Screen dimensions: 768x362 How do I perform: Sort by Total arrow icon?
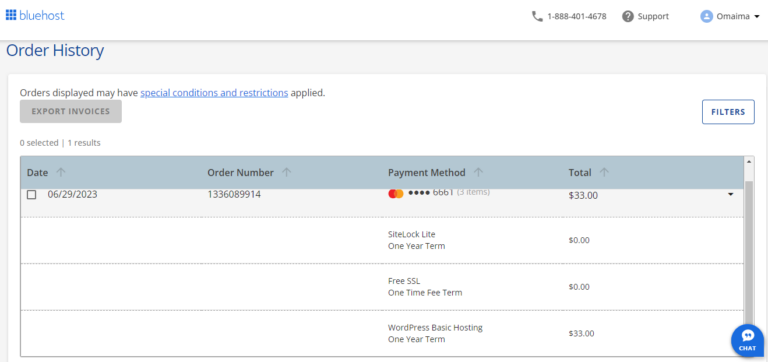point(604,172)
